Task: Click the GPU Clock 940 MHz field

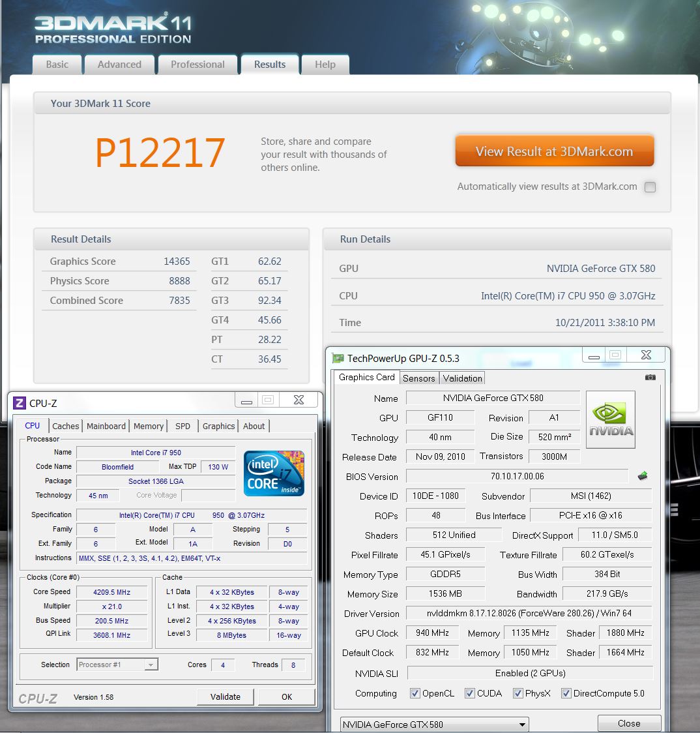Action: click(432, 633)
